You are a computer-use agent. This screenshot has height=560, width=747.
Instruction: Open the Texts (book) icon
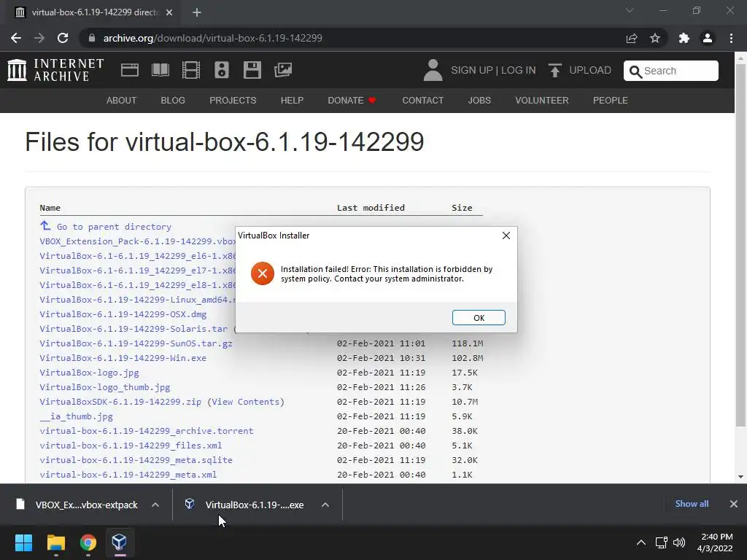coord(160,70)
